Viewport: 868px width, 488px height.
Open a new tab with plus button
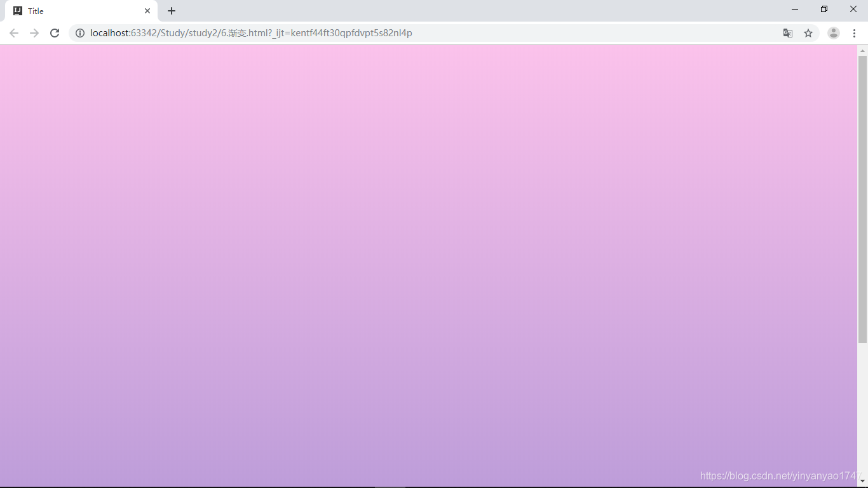click(x=172, y=11)
